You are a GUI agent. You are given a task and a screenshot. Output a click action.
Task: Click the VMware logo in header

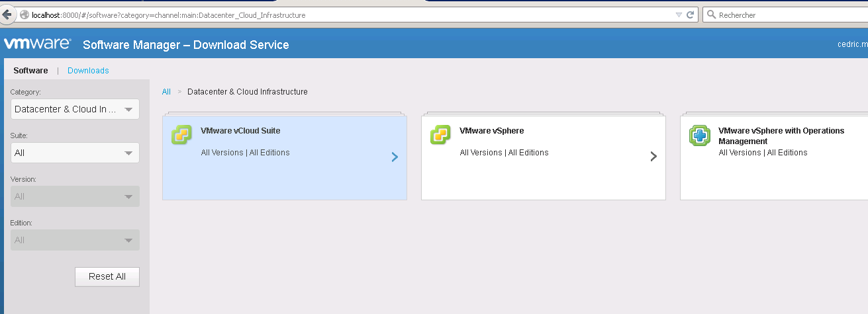click(38, 44)
